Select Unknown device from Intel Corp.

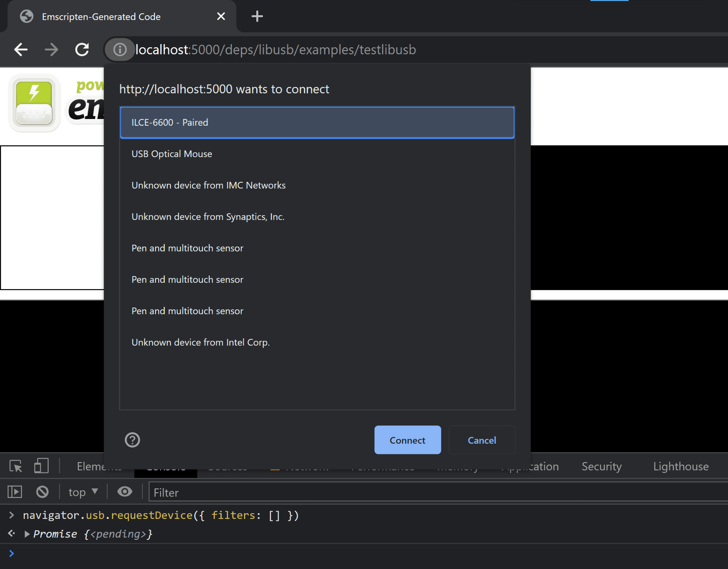click(200, 342)
